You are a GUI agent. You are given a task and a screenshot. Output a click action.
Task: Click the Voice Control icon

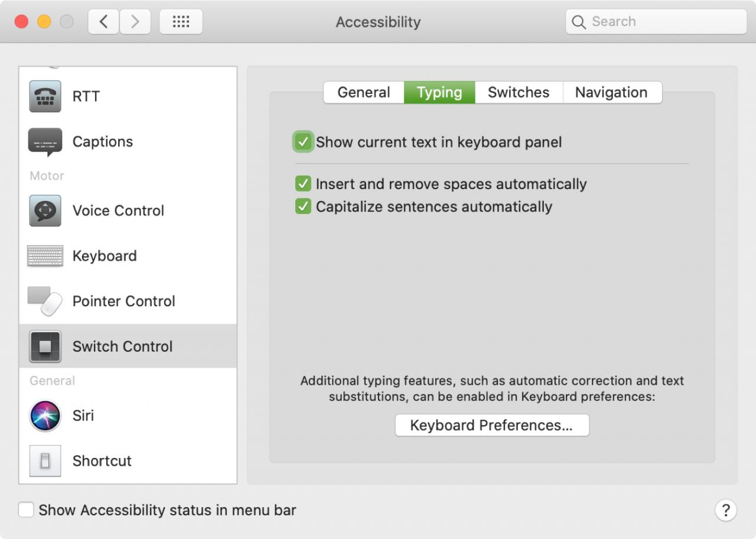45,211
